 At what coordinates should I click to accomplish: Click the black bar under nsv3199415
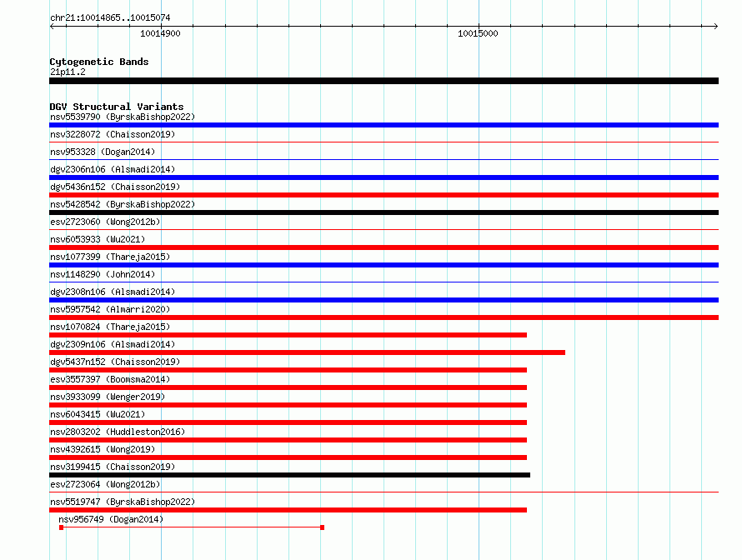tap(289, 475)
